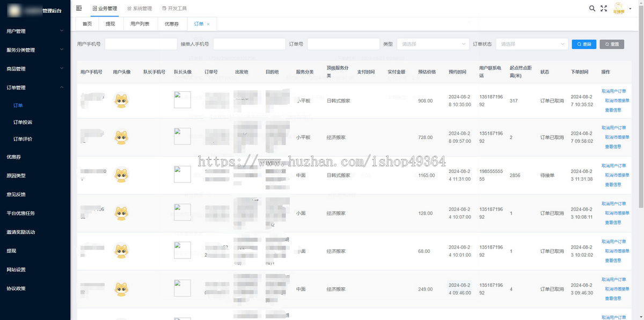Image resolution: width=644 pixels, height=320 pixels.
Task: Click the cat avatar in the 249.00 row
Action: [x=122, y=289]
